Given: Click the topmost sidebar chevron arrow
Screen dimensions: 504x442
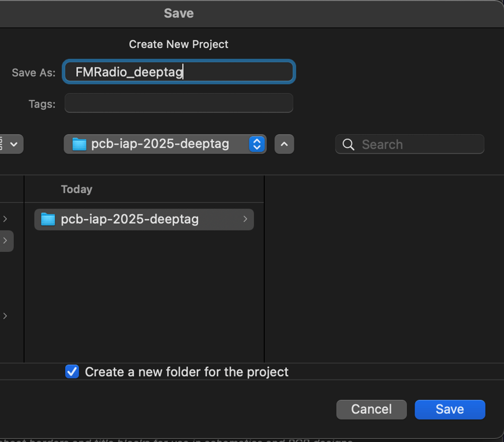Looking at the screenshot, I should pyautogui.click(x=5, y=219).
